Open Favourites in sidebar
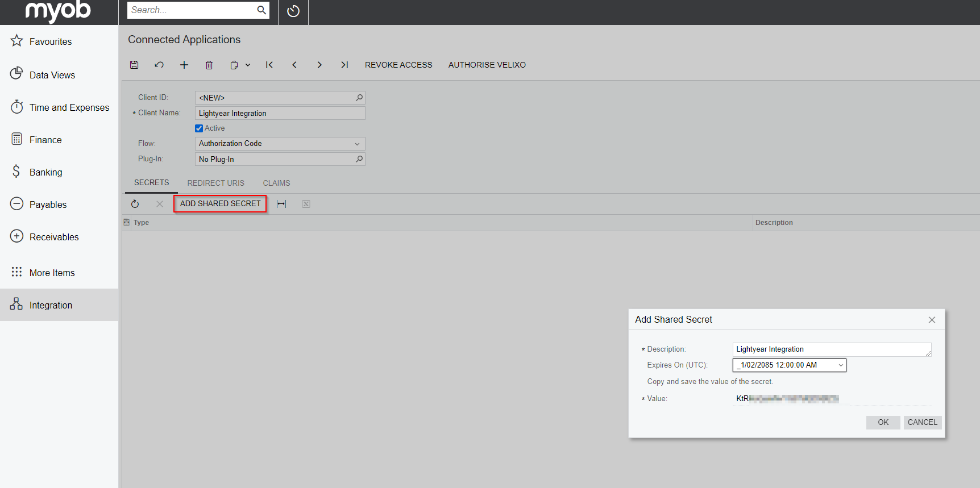Image resolution: width=980 pixels, height=488 pixels. tap(59, 41)
